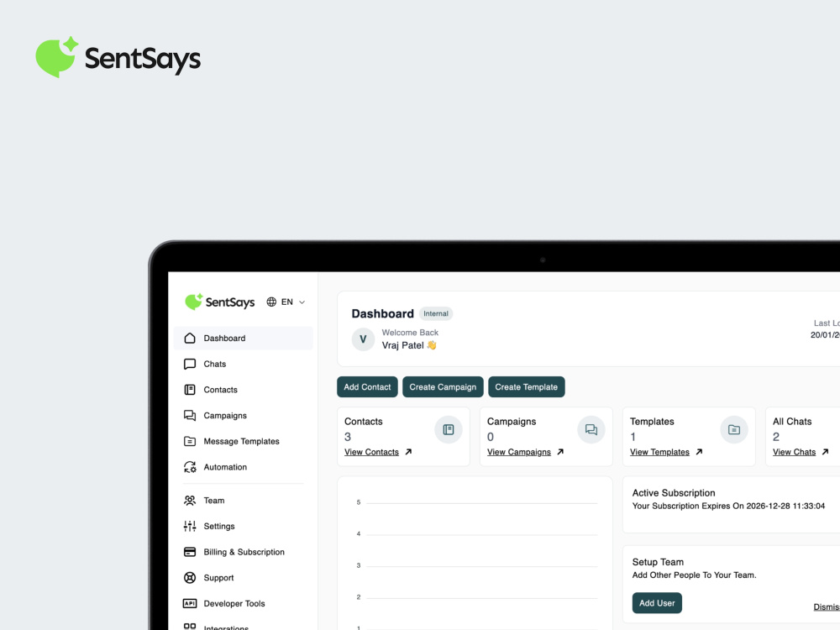This screenshot has height=630, width=840.
Task: Click the arrow beside View Templates
Action: tap(699, 452)
